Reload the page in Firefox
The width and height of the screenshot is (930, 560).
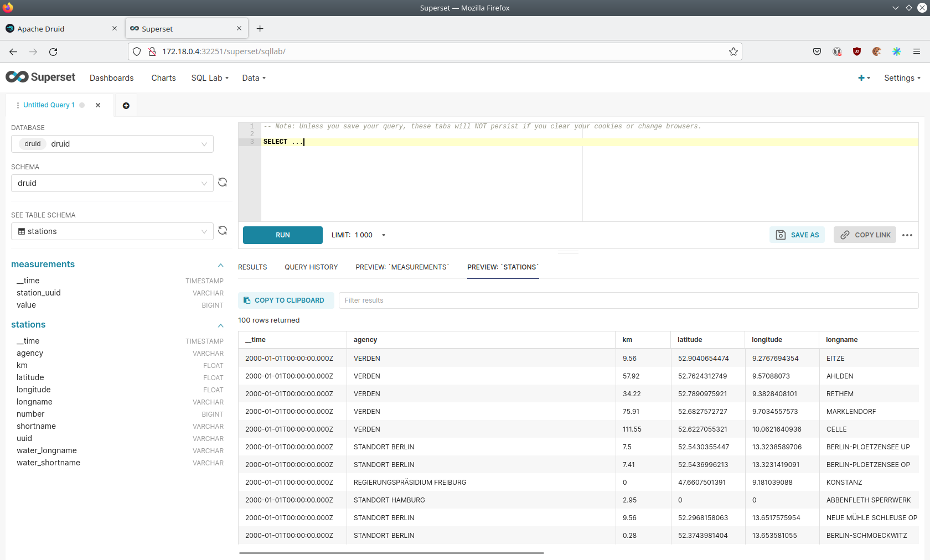coord(53,51)
